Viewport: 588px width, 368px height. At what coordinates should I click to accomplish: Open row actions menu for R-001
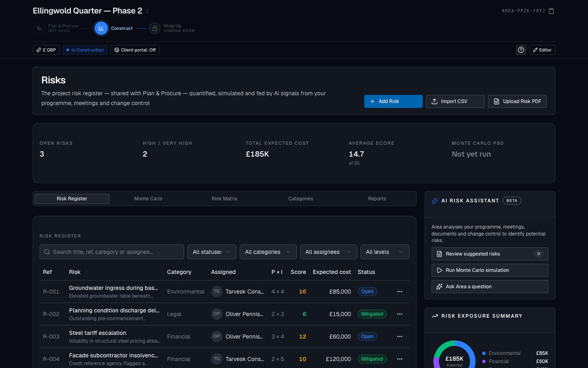click(400, 292)
